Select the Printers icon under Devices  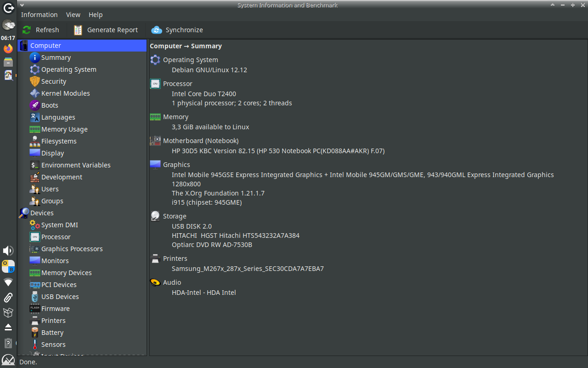point(35,321)
